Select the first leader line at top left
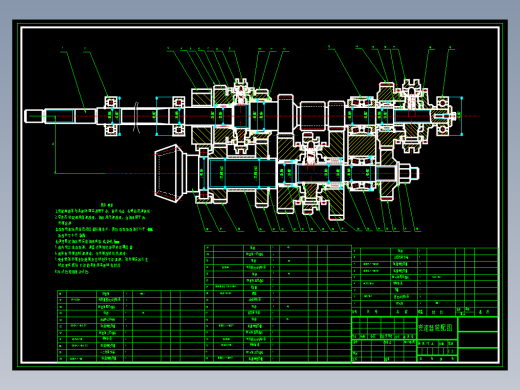Image resolution: width=520 pixels, height=390 pixels. point(73,82)
